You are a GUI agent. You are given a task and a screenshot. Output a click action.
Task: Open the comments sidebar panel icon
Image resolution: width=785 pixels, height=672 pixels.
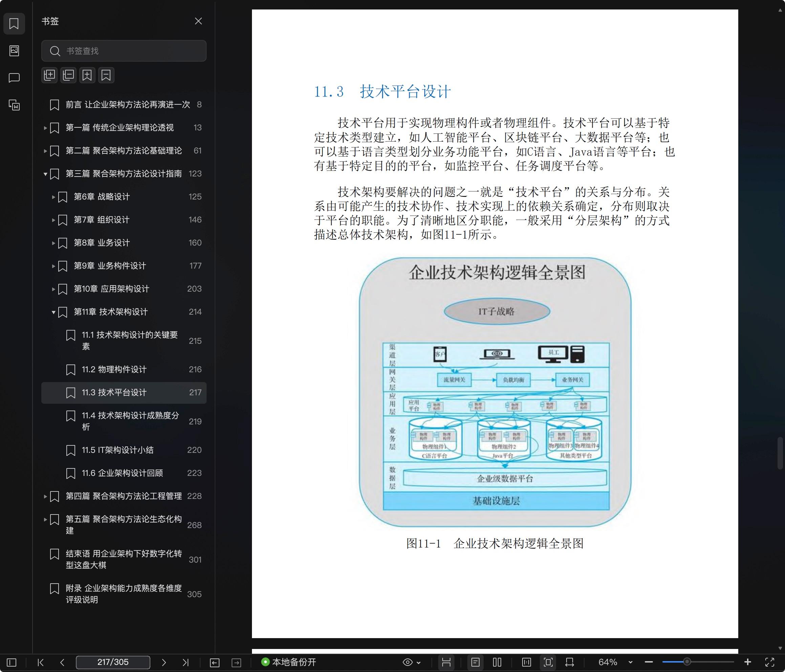coord(14,78)
